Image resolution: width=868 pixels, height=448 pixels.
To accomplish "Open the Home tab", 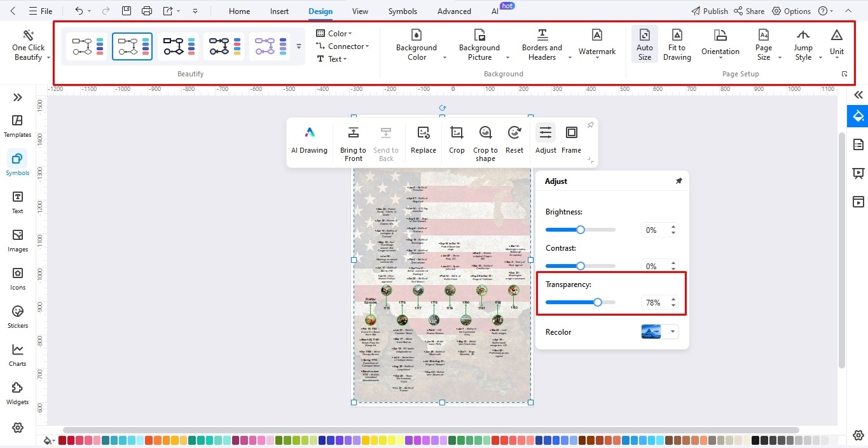I will click(239, 11).
